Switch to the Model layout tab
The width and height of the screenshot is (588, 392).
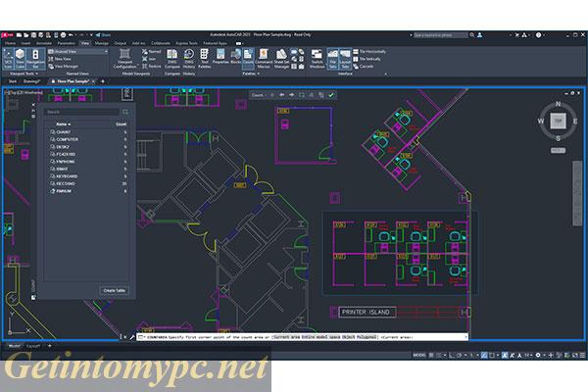[15, 346]
